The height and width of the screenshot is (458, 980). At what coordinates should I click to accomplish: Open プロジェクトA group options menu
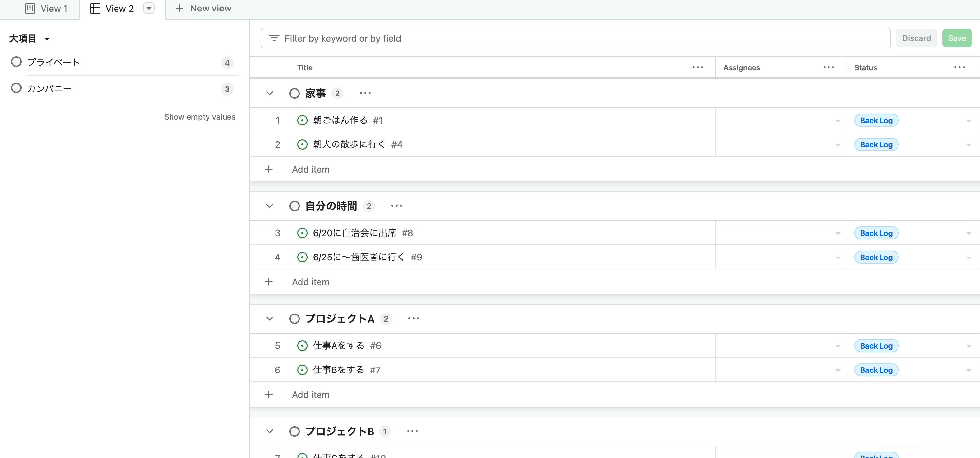[413, 319]
